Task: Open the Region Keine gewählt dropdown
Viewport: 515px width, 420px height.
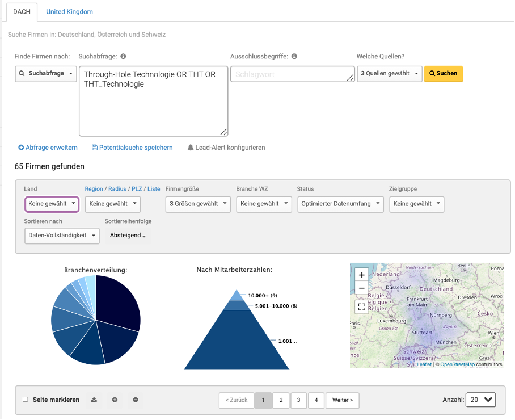Action: click(x=113, y=204)
